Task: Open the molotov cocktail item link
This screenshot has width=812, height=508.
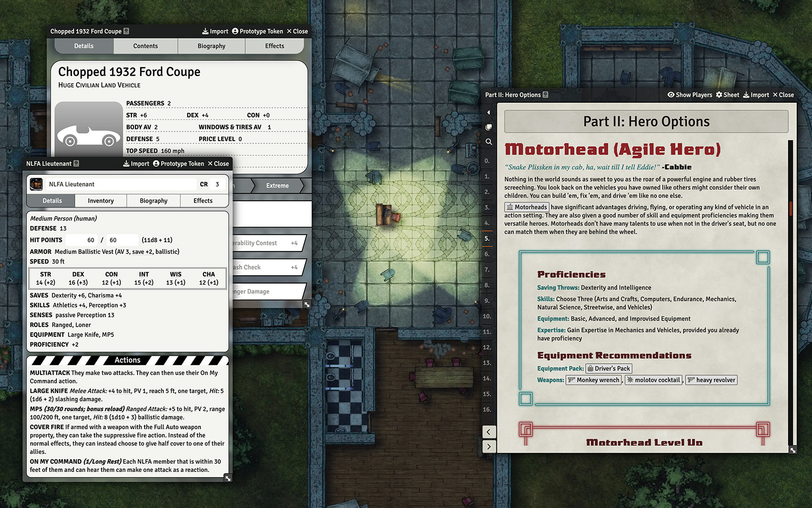Action: pos(654,380)
